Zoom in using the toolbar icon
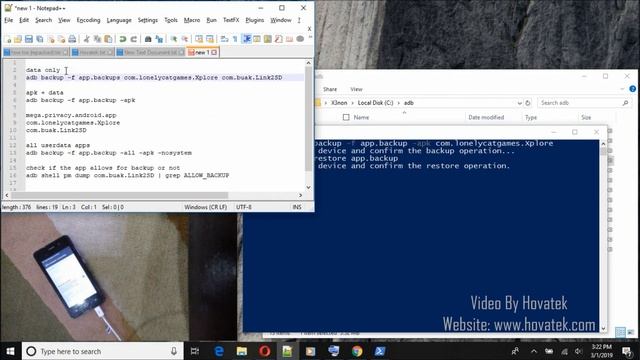This screenshot has height=360, width=640. point(173,39)
